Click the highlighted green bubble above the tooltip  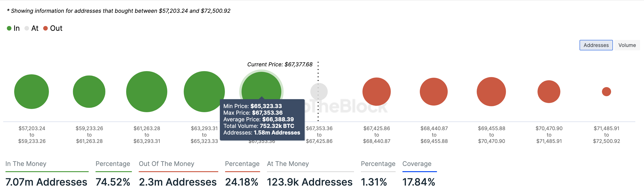tap(261, 85)
